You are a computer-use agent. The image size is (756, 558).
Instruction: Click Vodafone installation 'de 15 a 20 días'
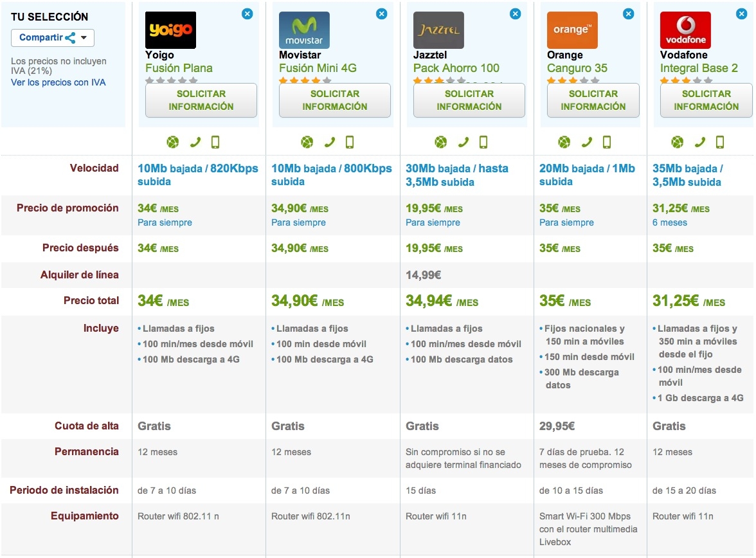click(x=684, y=491)
